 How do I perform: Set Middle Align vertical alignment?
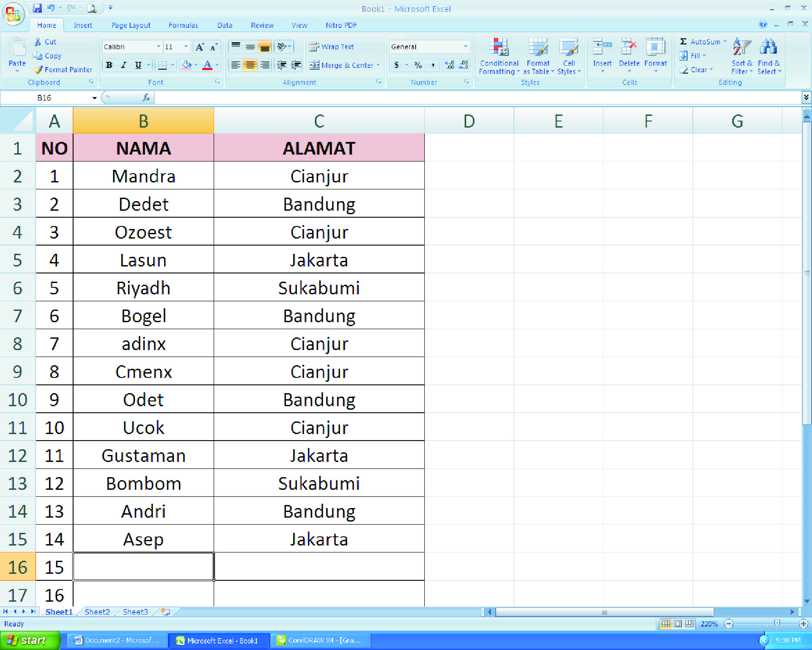(x=250, y=47)
